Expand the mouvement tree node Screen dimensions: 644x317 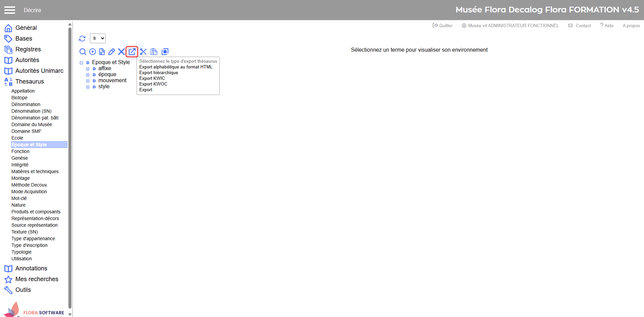(88, 81)
